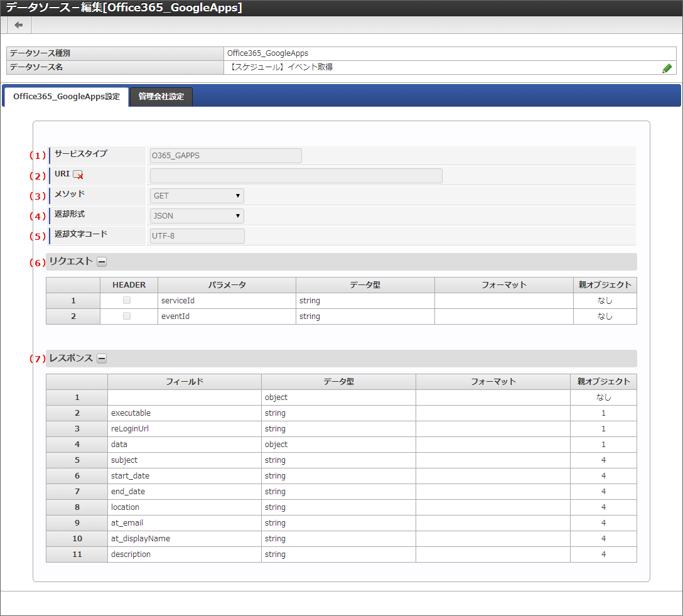Image resolution: width=683 pixels, height=616 pixels.
Task: Click the フィールド column header
Action: coord(185,382)
